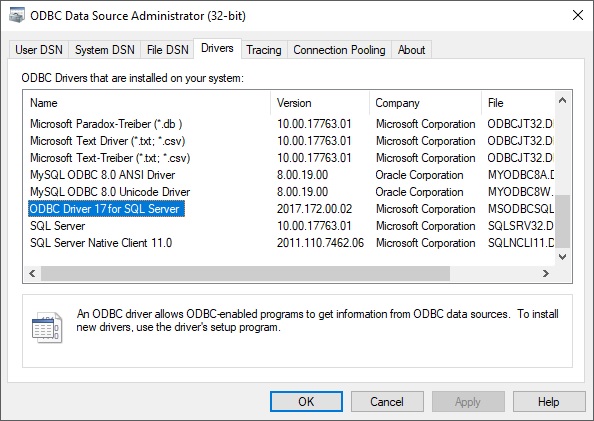Click the MSODBCSQL file cell

coord(521,209)
